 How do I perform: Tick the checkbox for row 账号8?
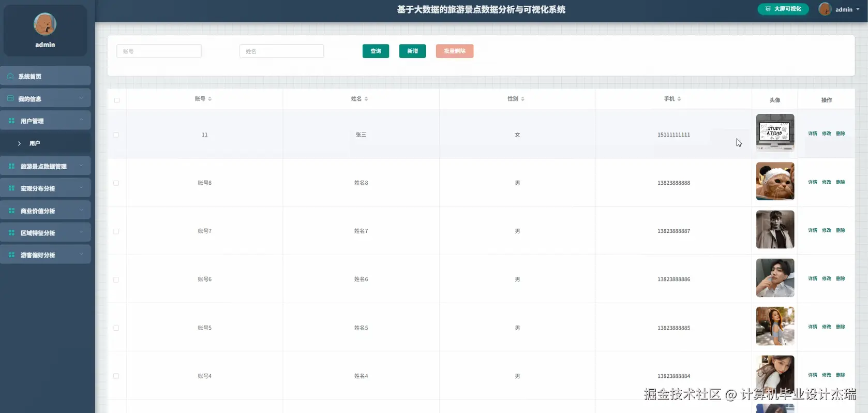pos(116,183)
